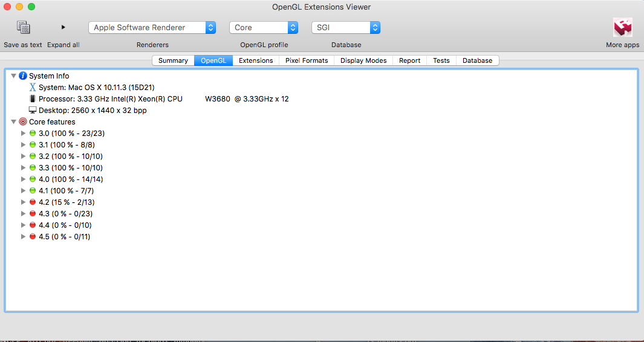Viewport: 644px width, 342px height.
Task: Open the Database SGI dropdown
Action: pos(346,28)
